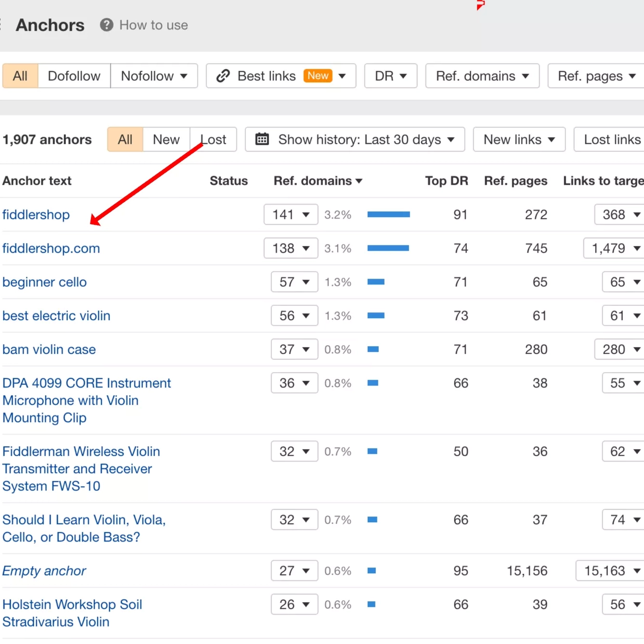Open the Empty anchor link
The width and height of the screenshot is (644, 644).
pos(44,571)
